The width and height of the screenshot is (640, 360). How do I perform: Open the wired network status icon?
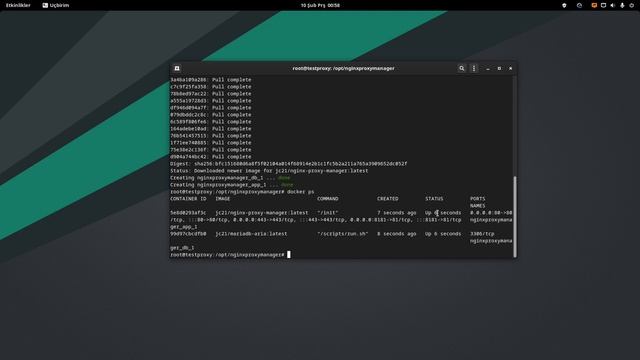point(603,5)
